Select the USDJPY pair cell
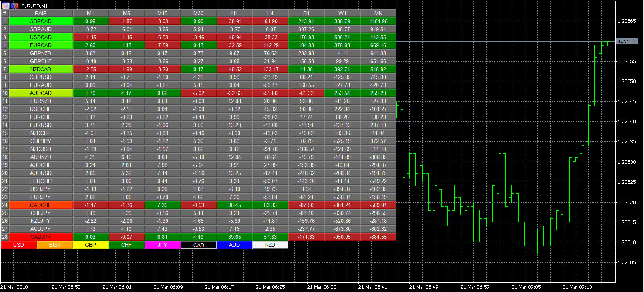The image size is (644, 292). 41,189
